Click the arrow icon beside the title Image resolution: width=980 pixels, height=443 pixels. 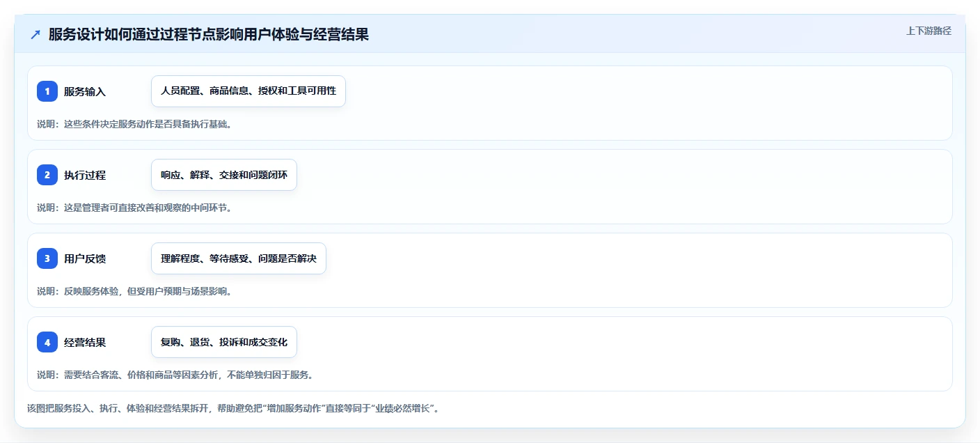[35, 34]
